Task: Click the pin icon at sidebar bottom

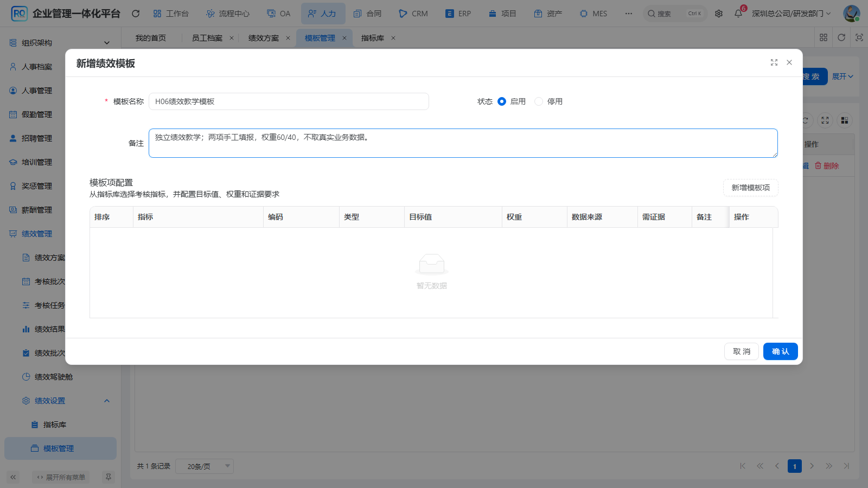Action: (108, 477)
